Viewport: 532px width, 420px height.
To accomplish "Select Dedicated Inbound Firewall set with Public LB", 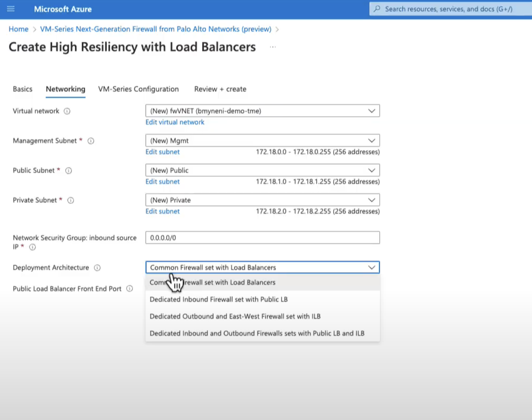I will coord(218,299).
